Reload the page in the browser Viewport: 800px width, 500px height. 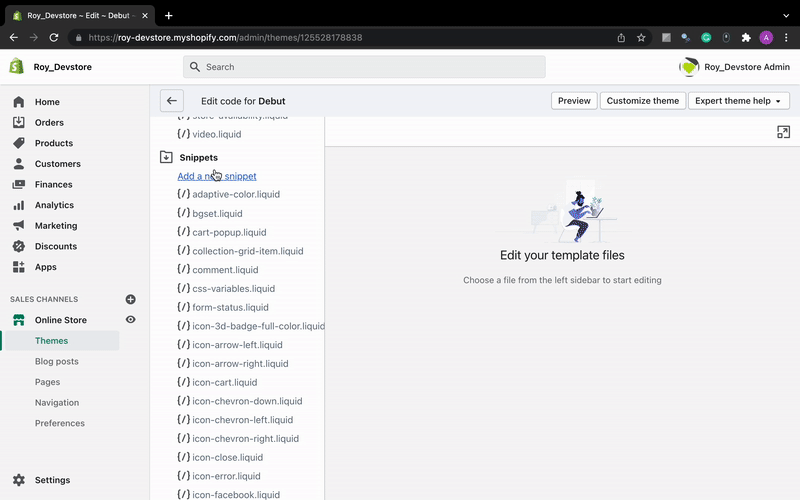[x=54, y=38]
